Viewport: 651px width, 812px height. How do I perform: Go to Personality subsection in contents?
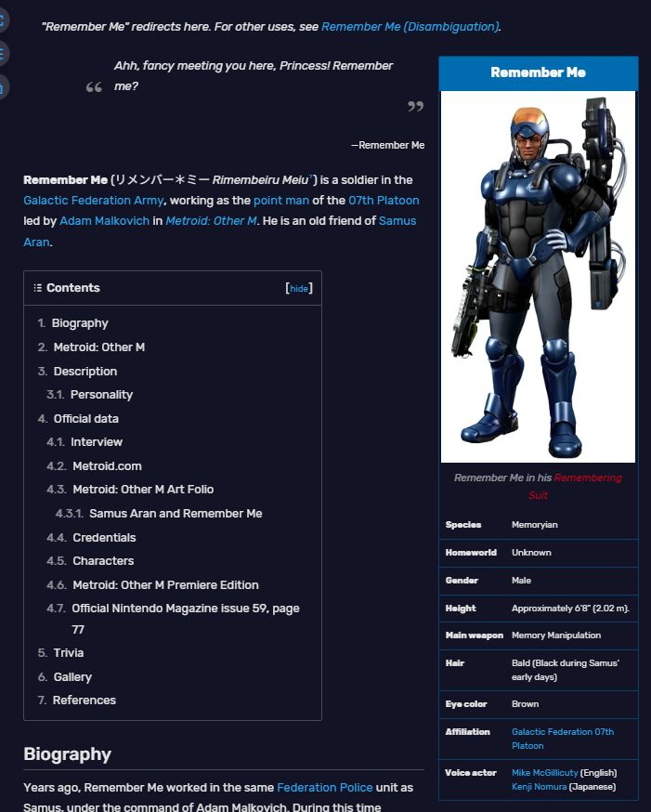101,395
